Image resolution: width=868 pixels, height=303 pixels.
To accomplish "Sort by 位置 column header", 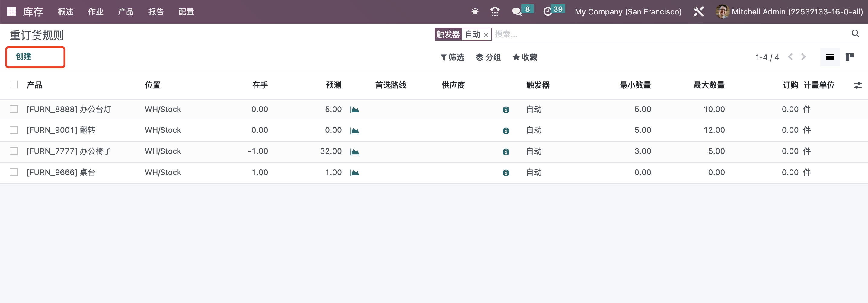I will click(x=153, y=85).
